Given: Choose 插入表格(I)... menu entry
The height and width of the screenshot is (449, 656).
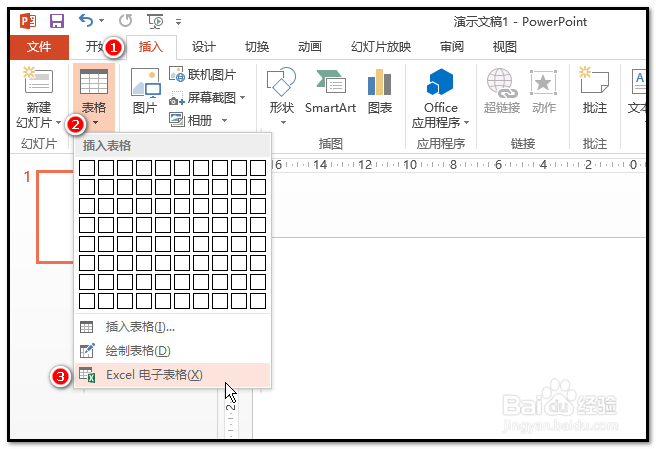Looking at the screenshot, I should [x=172, y=327].
